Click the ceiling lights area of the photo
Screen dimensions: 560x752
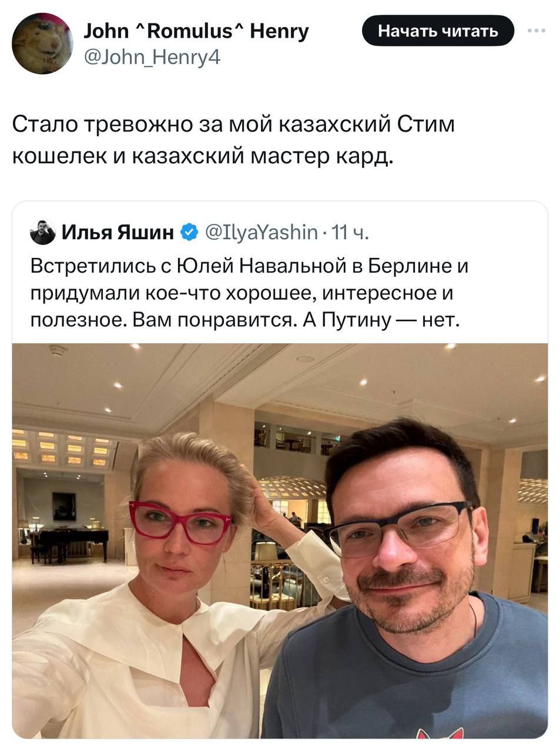(280, 376)
